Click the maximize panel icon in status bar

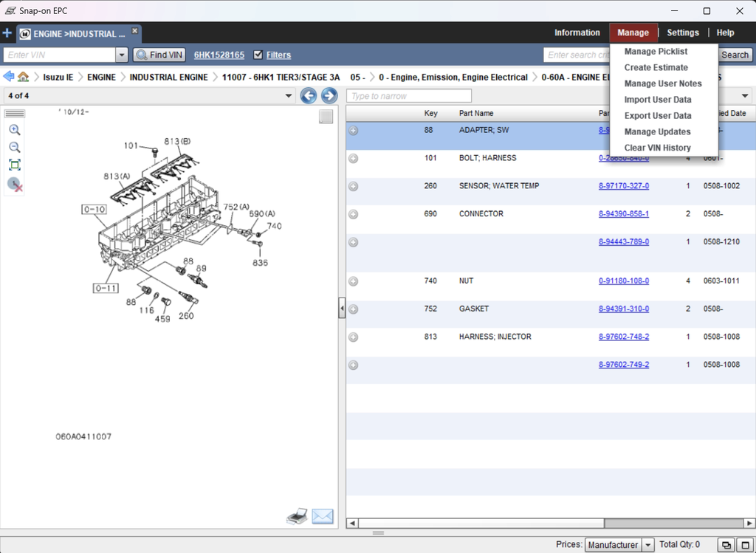click(x=745, y=545)
